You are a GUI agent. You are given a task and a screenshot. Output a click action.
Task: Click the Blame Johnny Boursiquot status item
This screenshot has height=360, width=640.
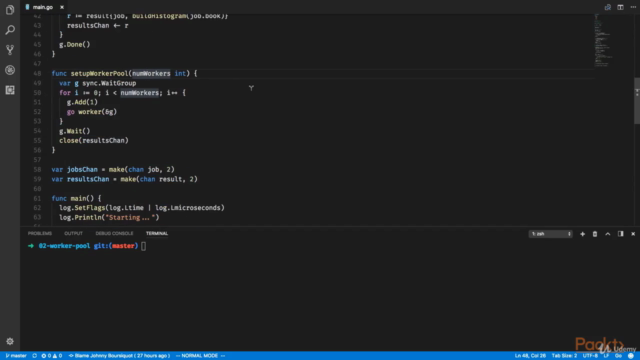119,356
